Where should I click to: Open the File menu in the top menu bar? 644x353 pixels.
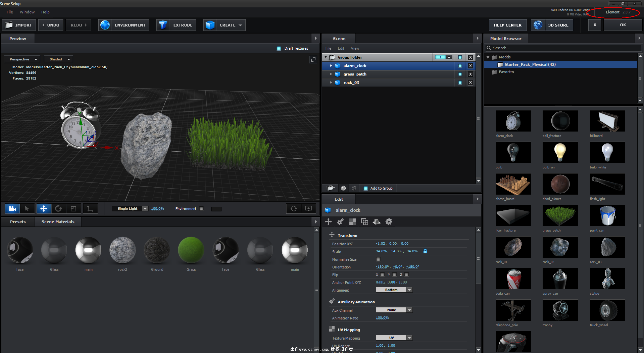(10, 12)
